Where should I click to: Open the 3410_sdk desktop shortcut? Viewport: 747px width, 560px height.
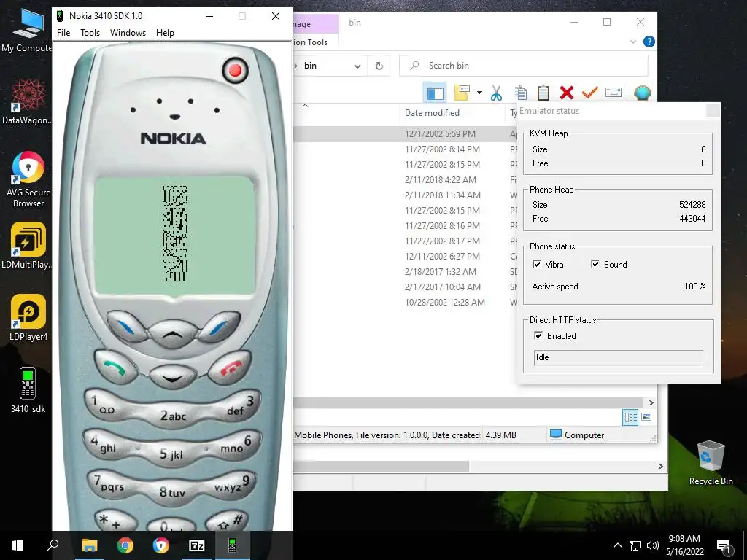pyautogui.click(x=28, y=390)
